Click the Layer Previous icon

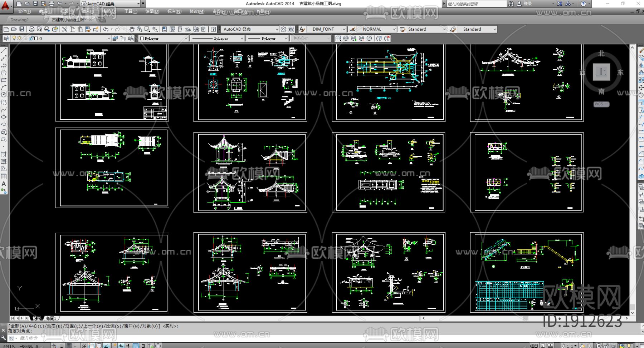(123, 38)
